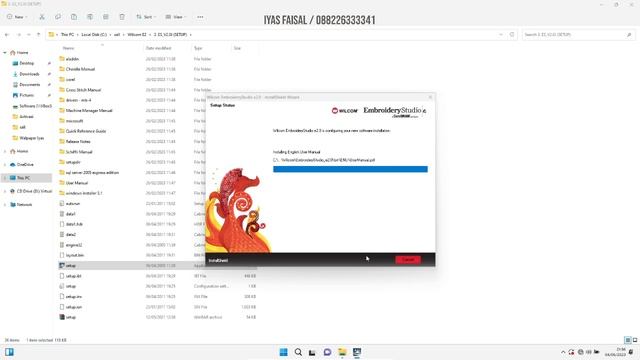Open the Chat app on the taskbar
The width and height of the screenshot is (640, 360).
point(327,352)
